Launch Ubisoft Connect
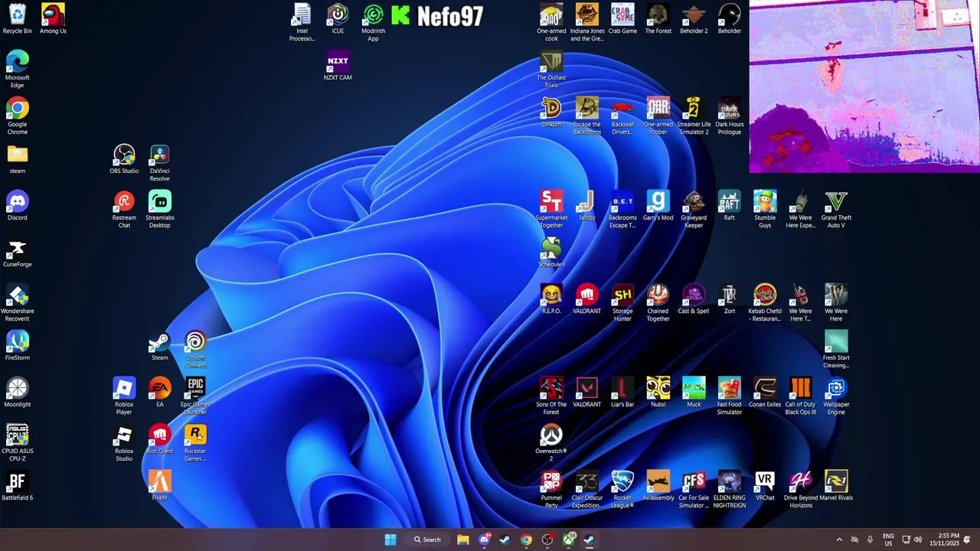This screenshot has width=980, height=551. click(x=195, y=349)
